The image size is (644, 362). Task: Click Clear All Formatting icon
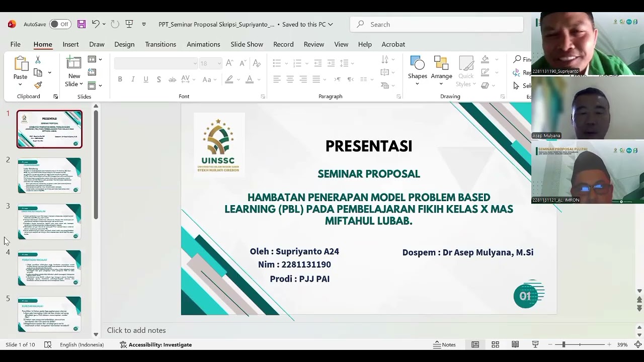pyautogui.click(x=257, y=63)
